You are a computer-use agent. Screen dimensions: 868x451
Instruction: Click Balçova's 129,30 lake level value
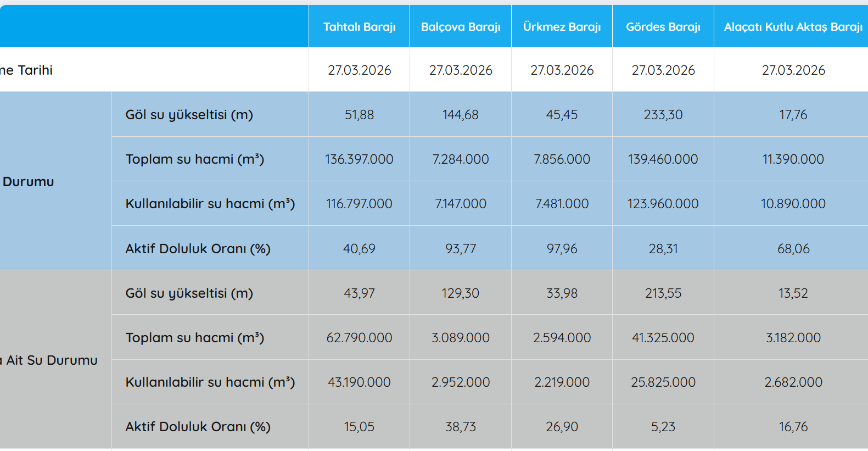[461, 293]
